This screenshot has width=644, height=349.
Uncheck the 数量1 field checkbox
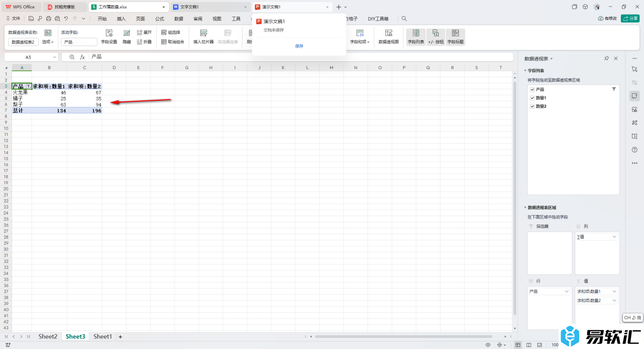[532, 98]
